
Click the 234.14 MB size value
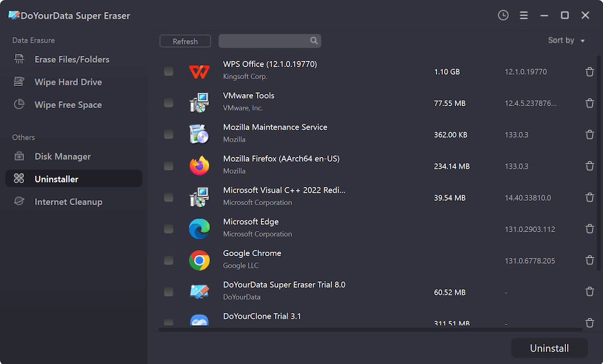pos(452,166)
